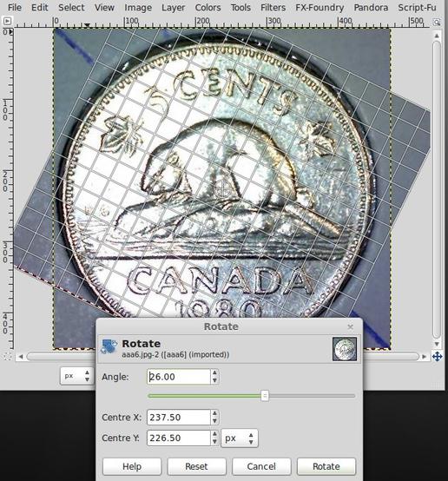448x481 pixels.
Task: Open the FX-Foundry menu
Action: point(320,7)
